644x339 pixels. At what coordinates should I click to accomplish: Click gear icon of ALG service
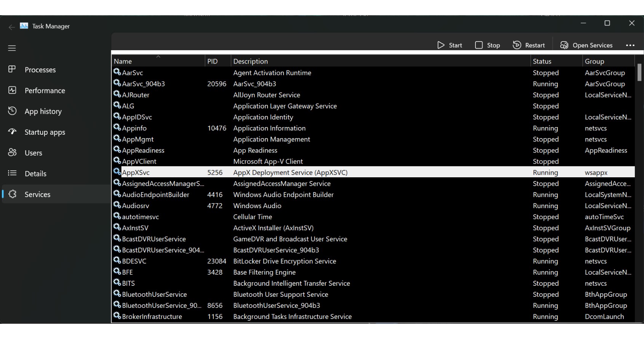tap(117, 105)
